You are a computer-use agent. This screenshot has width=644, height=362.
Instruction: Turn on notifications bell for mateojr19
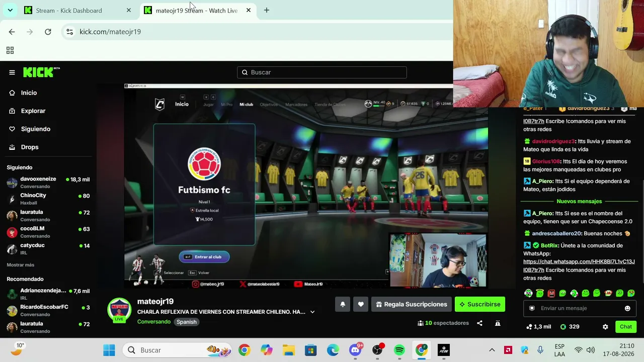point(343,304)
